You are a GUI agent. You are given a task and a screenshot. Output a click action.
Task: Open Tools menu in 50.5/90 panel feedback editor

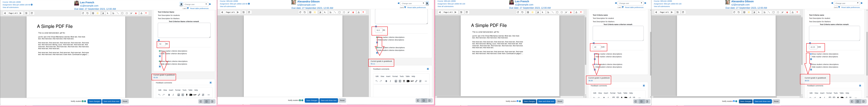pos(402,76)
